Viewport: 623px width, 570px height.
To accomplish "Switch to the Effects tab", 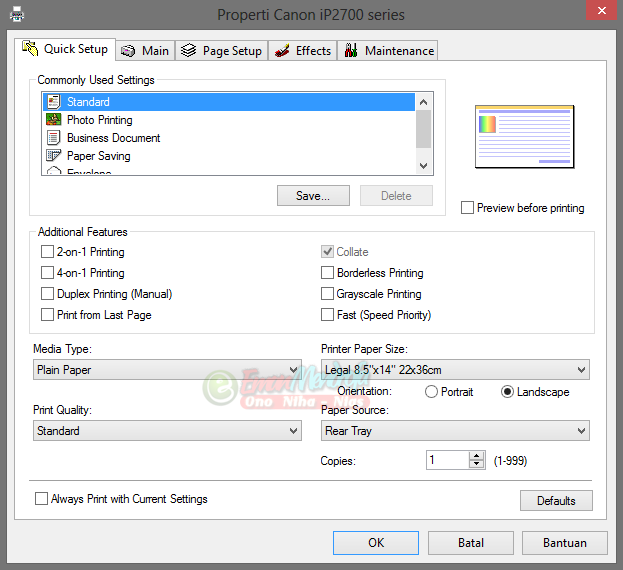I will 303,51.
